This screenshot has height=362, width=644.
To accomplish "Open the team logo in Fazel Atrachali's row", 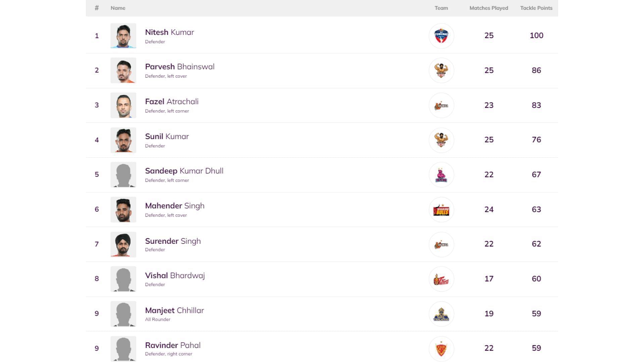I will point(441,105).
